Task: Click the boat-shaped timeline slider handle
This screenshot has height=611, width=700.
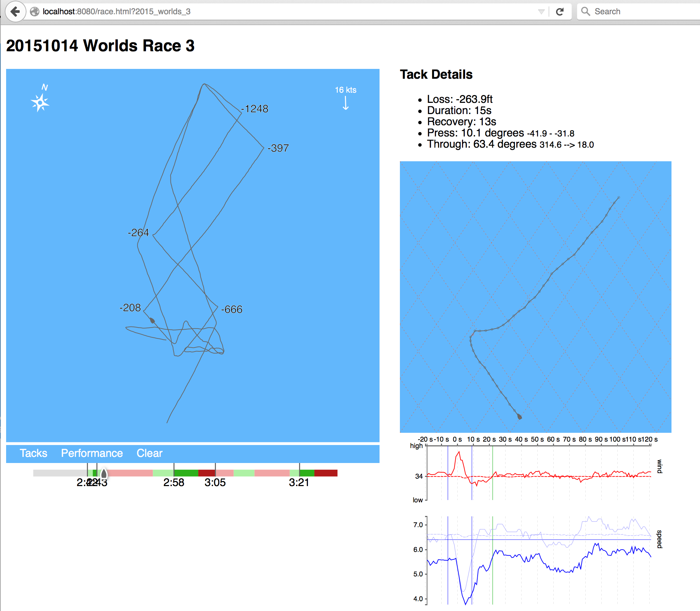Action: point(104,473)
